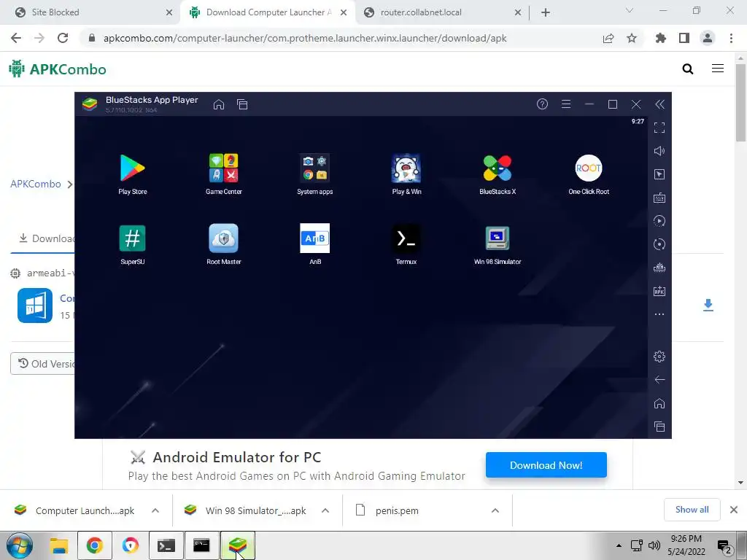The height and width of the screenshot is (560, 747).
Task: Open Chrome extensions puzzle icon
Action: (661, 38)
